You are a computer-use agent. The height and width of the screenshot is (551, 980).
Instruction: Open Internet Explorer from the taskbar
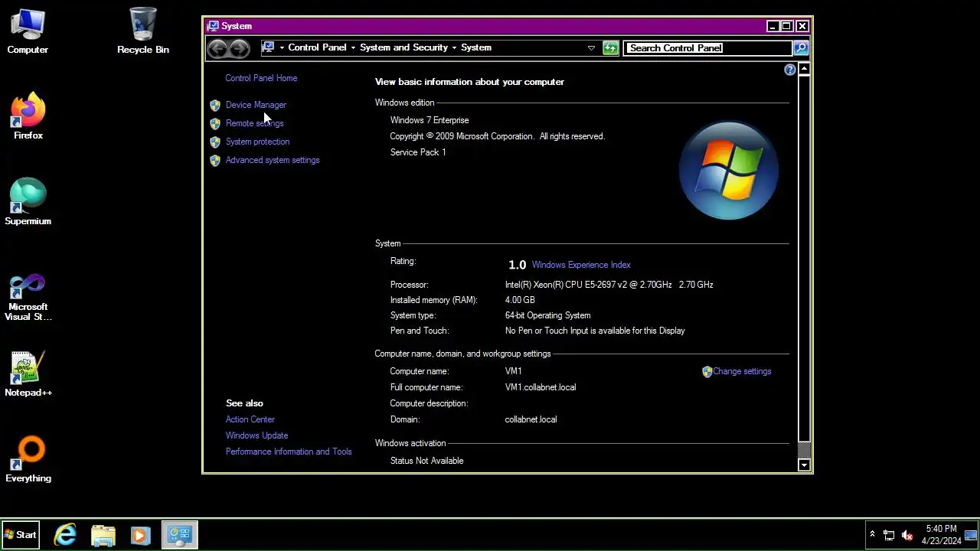pos(65,535)
